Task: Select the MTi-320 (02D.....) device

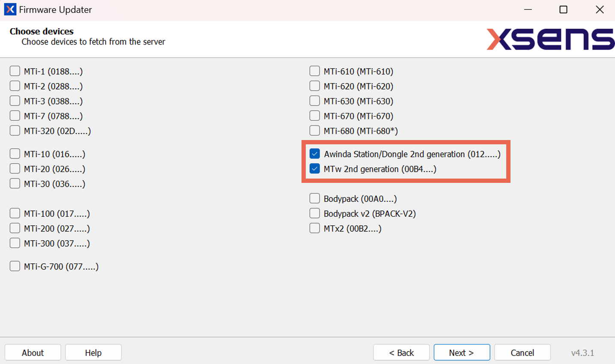Action: click(15, 130)
